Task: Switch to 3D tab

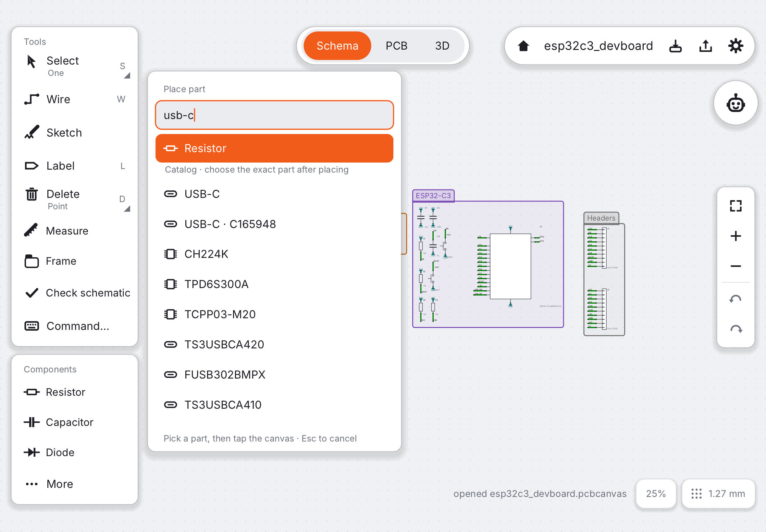Action: (x=442, y=46)
